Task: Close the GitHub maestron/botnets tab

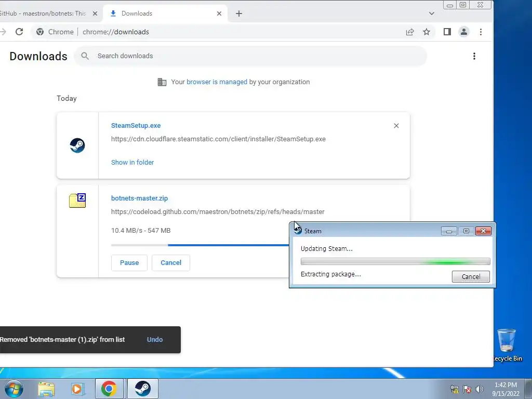Action: (x=95, y=14)
